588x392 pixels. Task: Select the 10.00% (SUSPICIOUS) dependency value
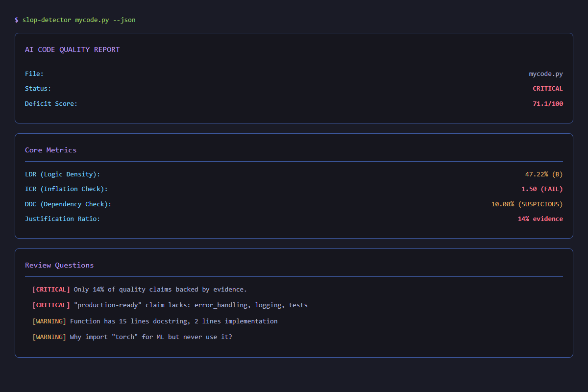tap(527, 204)
